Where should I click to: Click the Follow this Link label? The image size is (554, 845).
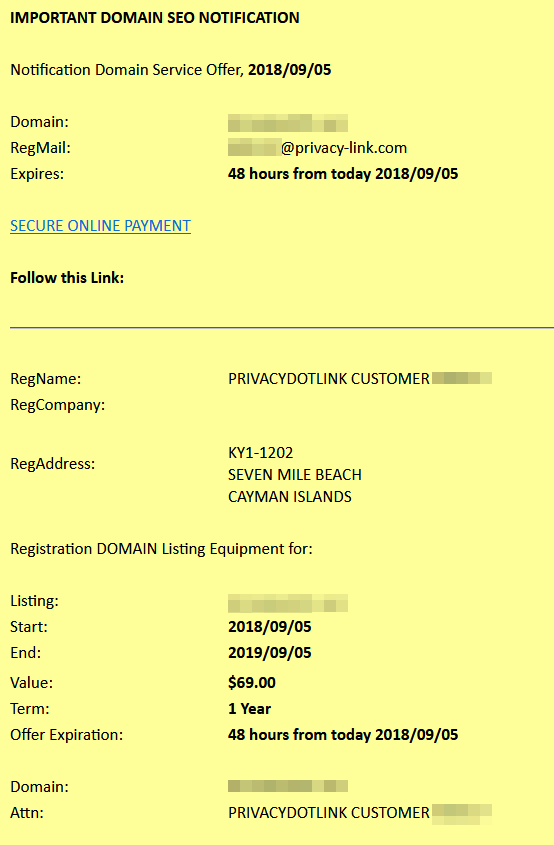67,278
